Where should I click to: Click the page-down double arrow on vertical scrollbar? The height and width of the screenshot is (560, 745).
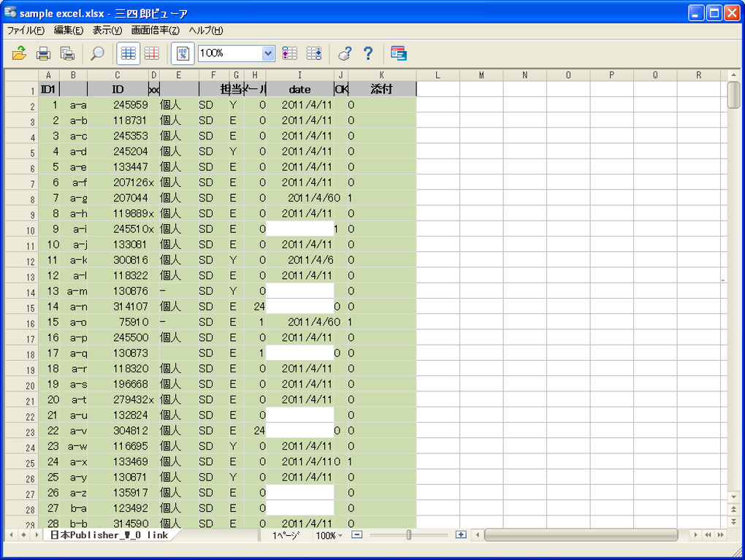pos(733,521)
